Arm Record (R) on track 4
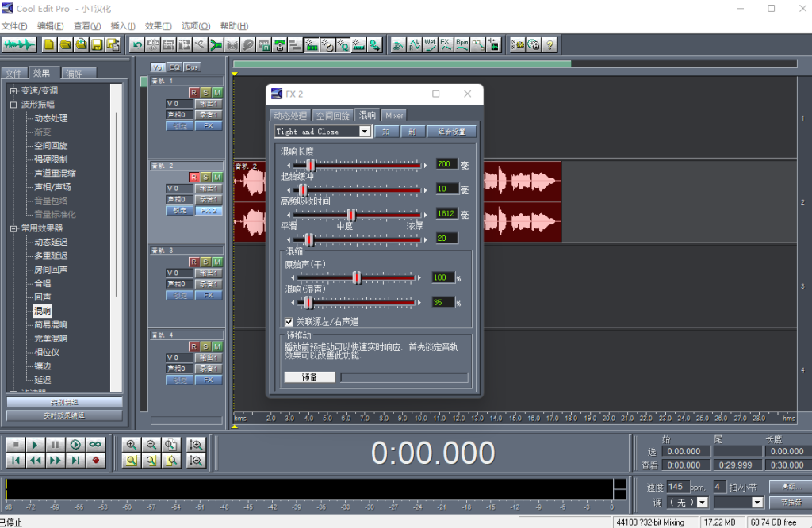This screenshot has height=528, width=812. click(193, 346)
